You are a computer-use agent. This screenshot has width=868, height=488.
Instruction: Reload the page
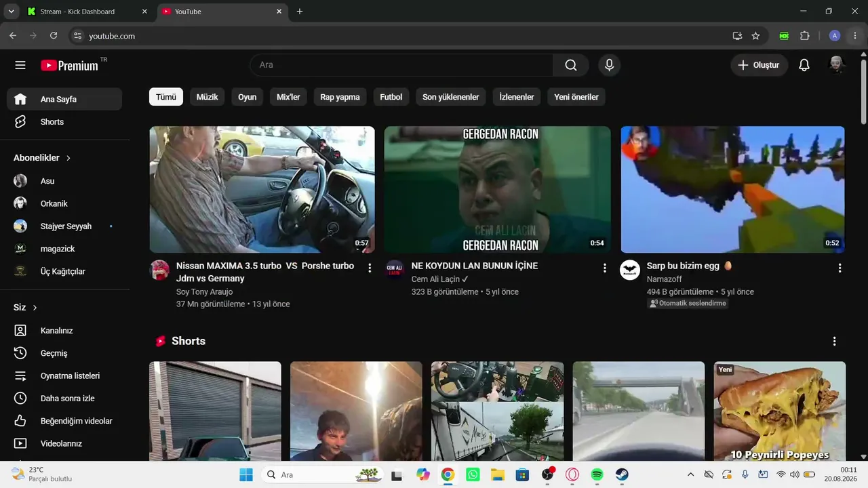tap(54, 36)
